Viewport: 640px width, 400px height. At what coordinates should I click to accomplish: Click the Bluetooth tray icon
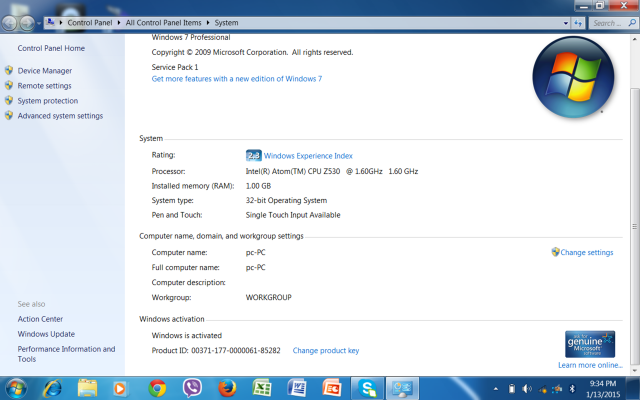[572, 389]
